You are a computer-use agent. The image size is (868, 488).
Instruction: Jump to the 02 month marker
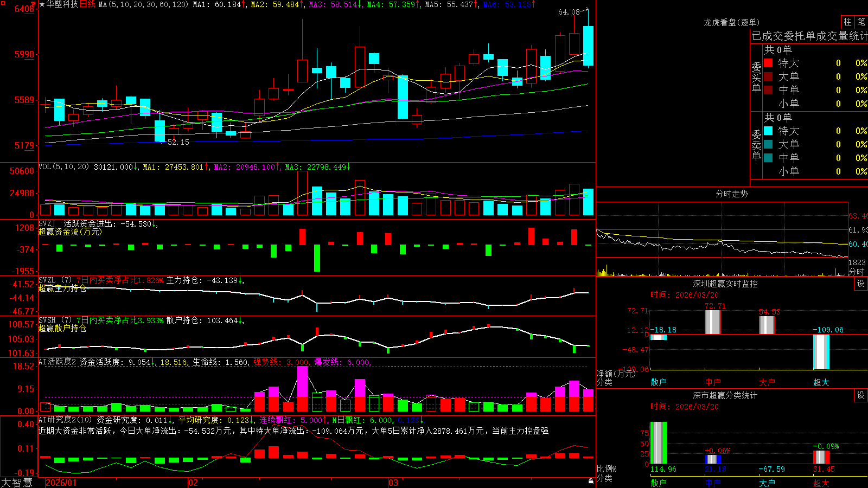click(x=193, y=483)
